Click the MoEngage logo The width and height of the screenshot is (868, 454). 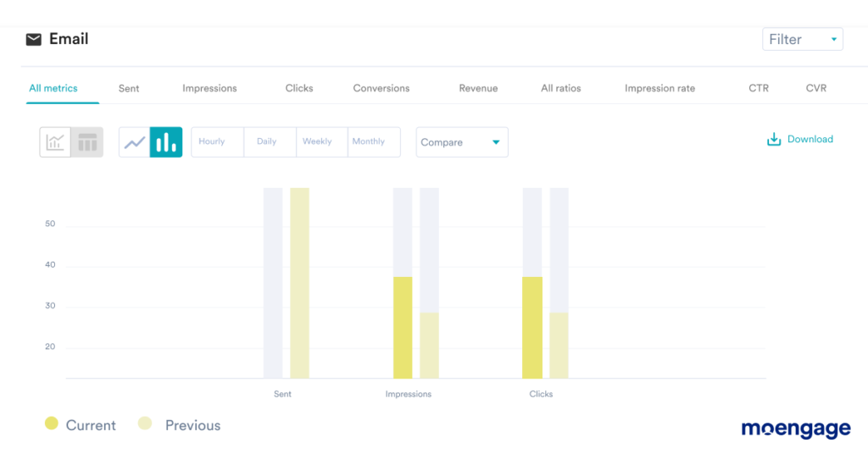(x=795, y=429)
